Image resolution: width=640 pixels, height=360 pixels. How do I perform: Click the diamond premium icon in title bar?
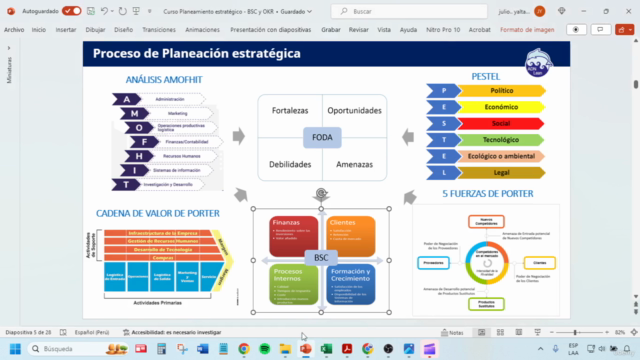[562, 11]
